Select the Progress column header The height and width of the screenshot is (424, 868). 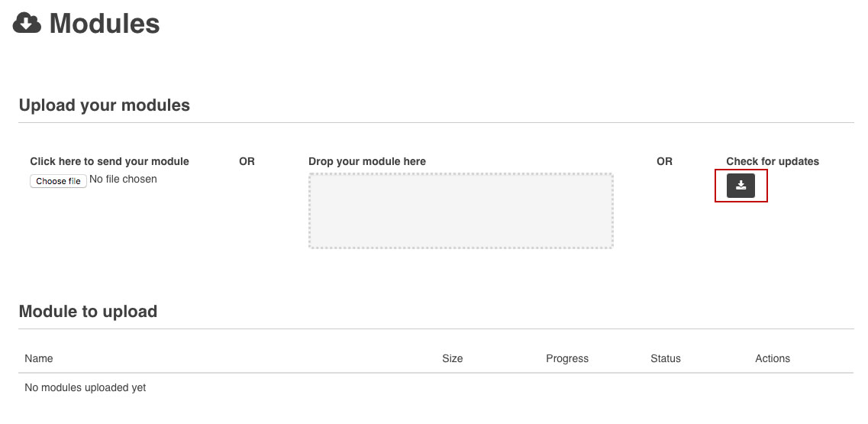coord(567,358)
